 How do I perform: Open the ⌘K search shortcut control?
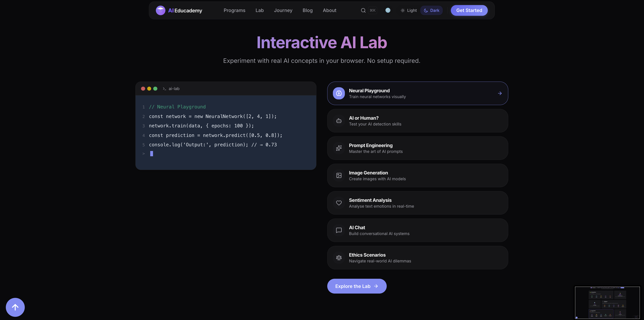coord(372,10)
